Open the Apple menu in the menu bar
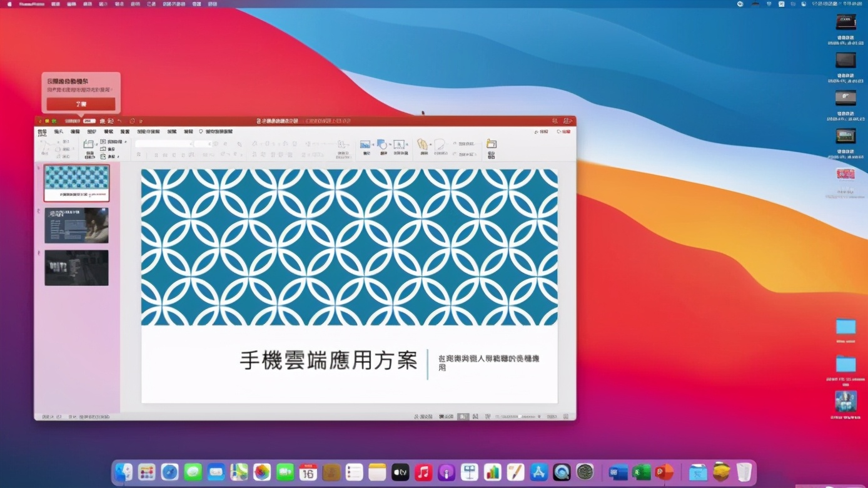The width and height of the screenshot is (868, 488). 8,4
